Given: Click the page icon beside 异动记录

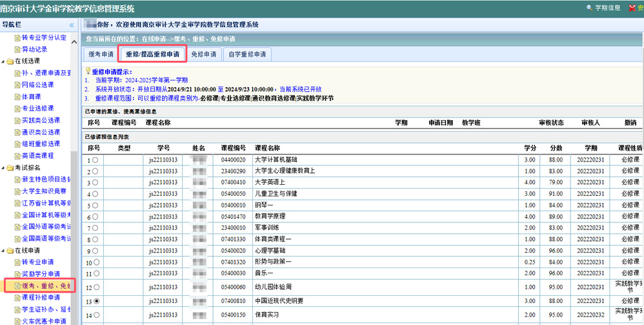Looking at the screenshot, I should coord(16,49).
